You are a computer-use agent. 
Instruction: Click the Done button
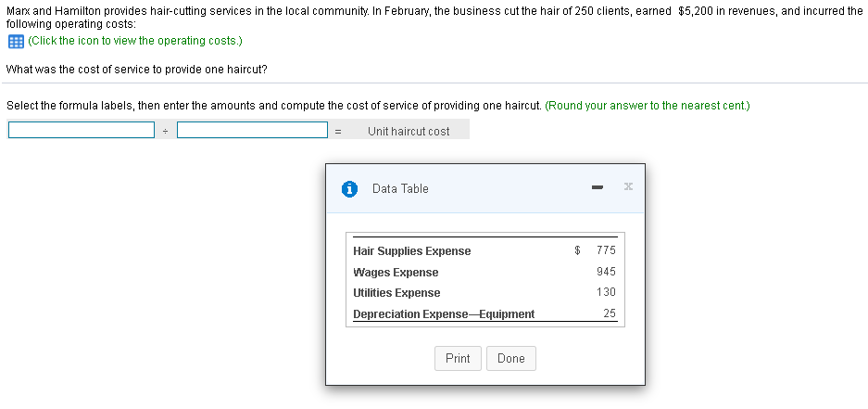(511, 359)
